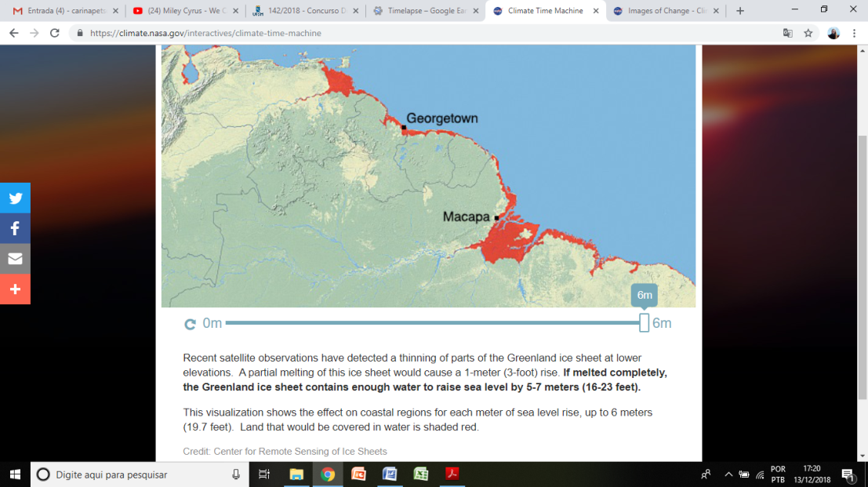The width and height of the screenshot is (868, 487).
Task: Open a new browser tab
Action: point(740,11)
